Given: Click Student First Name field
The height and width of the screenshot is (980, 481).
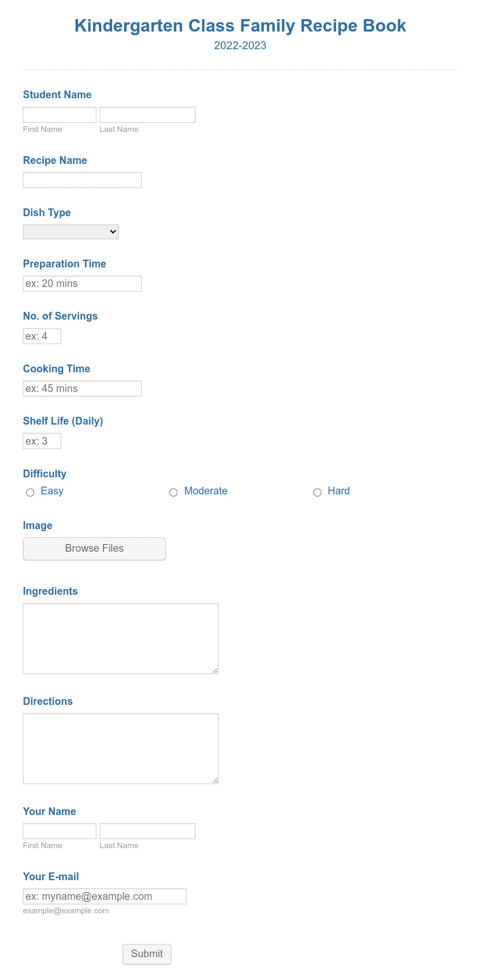Looking at the screenshot, I should [x=59, y=115].
